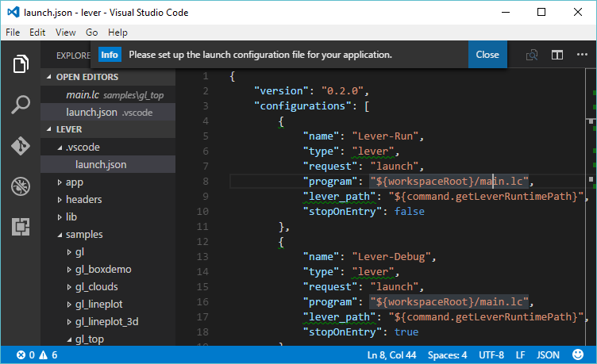
Task: Open the Debug view icon
Action: click(21, 186)
